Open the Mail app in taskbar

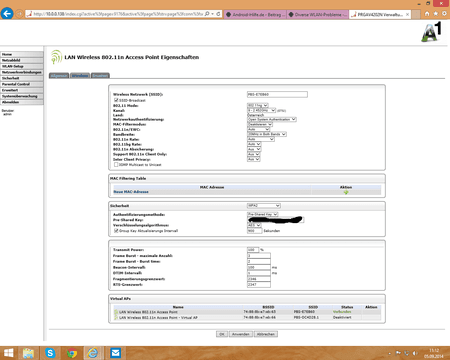[x=115, y=353]
